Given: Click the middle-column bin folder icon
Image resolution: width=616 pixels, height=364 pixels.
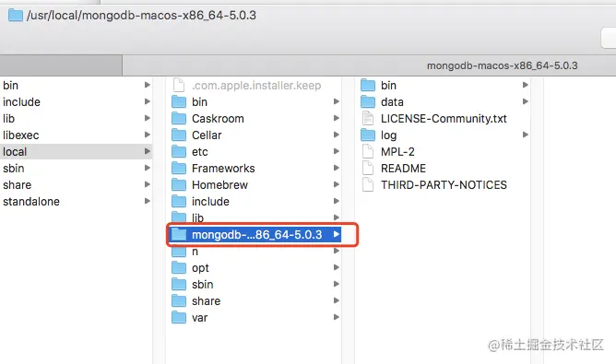Looking at the screenshot, I should (x=179, y=101).
